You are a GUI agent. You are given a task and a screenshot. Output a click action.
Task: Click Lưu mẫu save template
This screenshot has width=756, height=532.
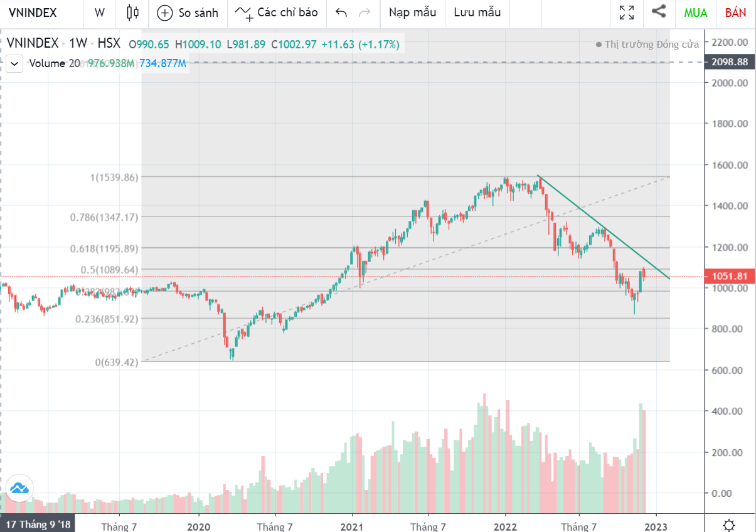tap(477, 13)
